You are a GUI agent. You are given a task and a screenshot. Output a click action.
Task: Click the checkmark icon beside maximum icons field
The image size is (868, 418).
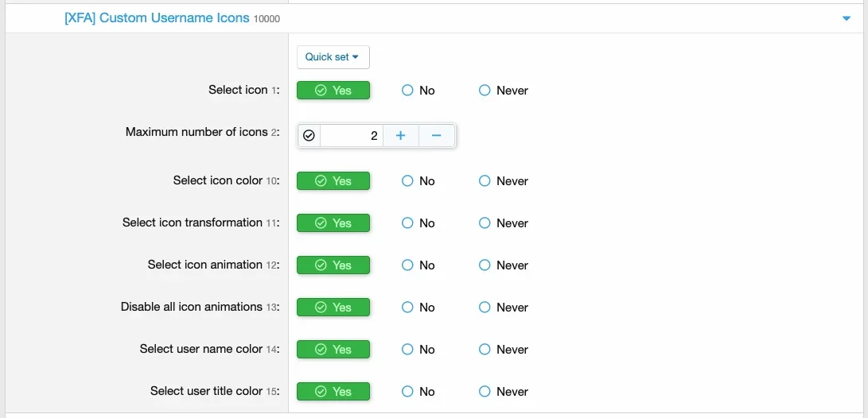pyautogui.click(x=309, y=136)
